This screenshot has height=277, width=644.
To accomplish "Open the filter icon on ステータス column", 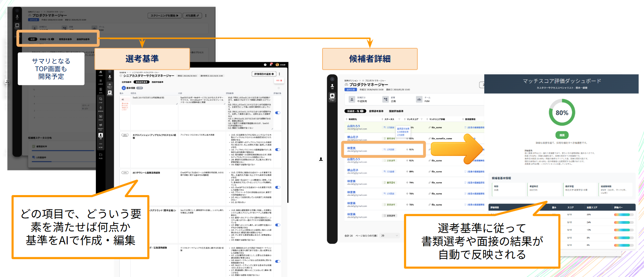I will pyautogui.click(x=399, y=119).
